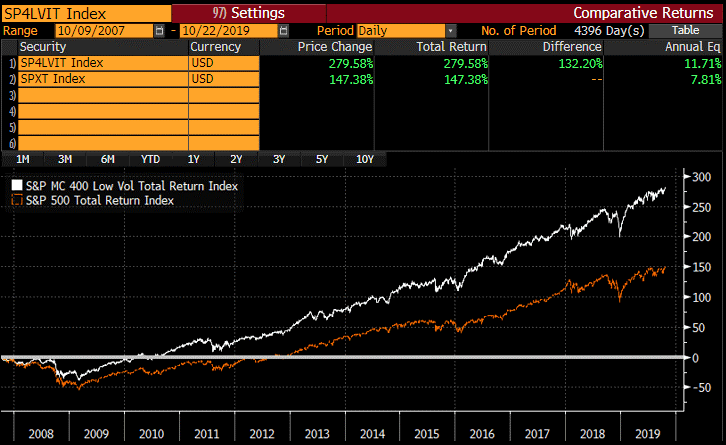Select the 3Y range tab
Image resolution: width=726 pixels, height=445 pixels.
(279, 159)
